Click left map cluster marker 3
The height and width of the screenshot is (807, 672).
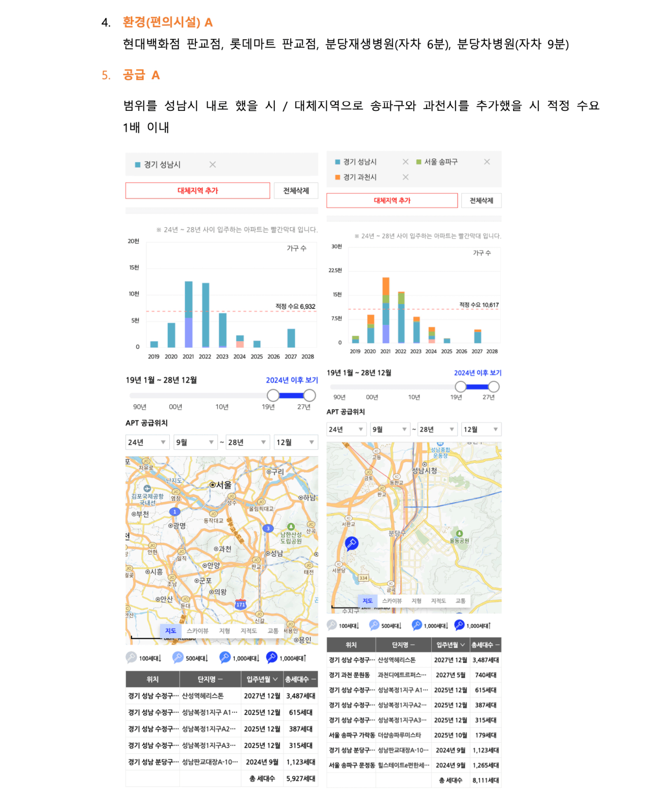268,528
